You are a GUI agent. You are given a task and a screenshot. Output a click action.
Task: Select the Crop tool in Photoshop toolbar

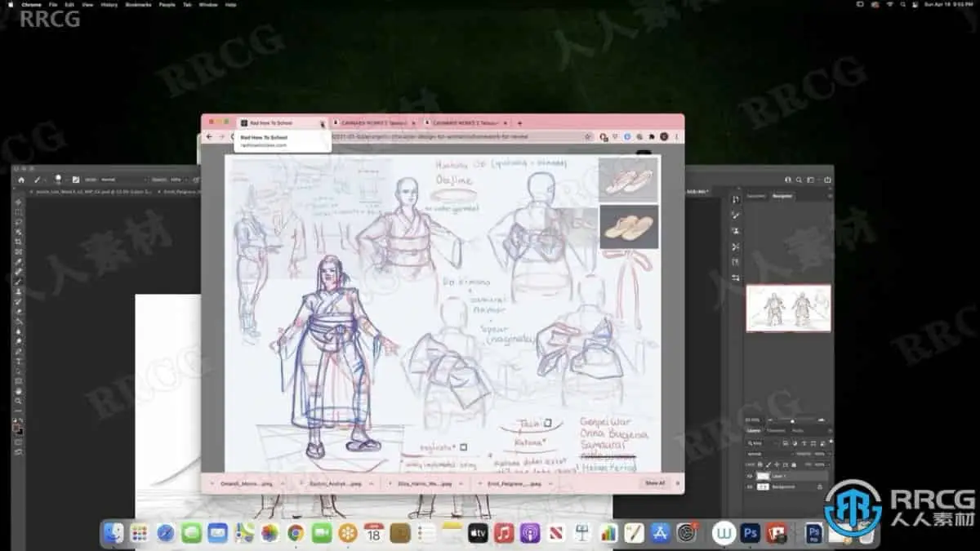(18, 242)
